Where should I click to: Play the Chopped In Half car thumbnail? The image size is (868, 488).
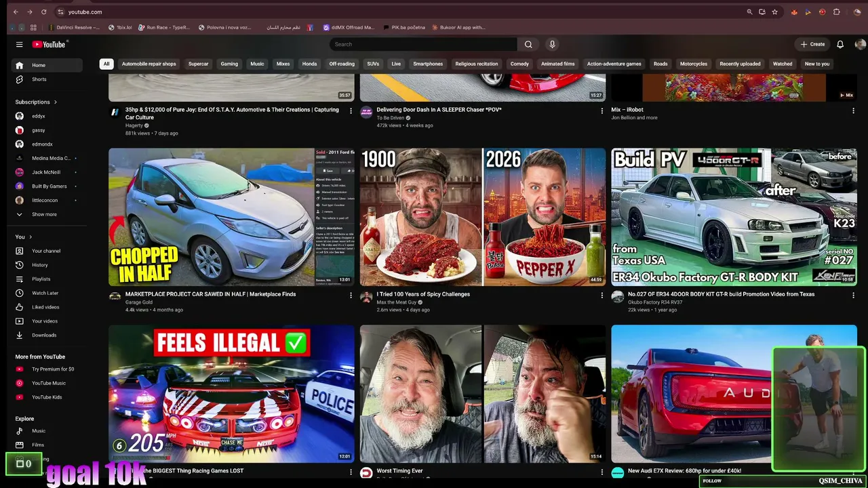click(231, 217)
